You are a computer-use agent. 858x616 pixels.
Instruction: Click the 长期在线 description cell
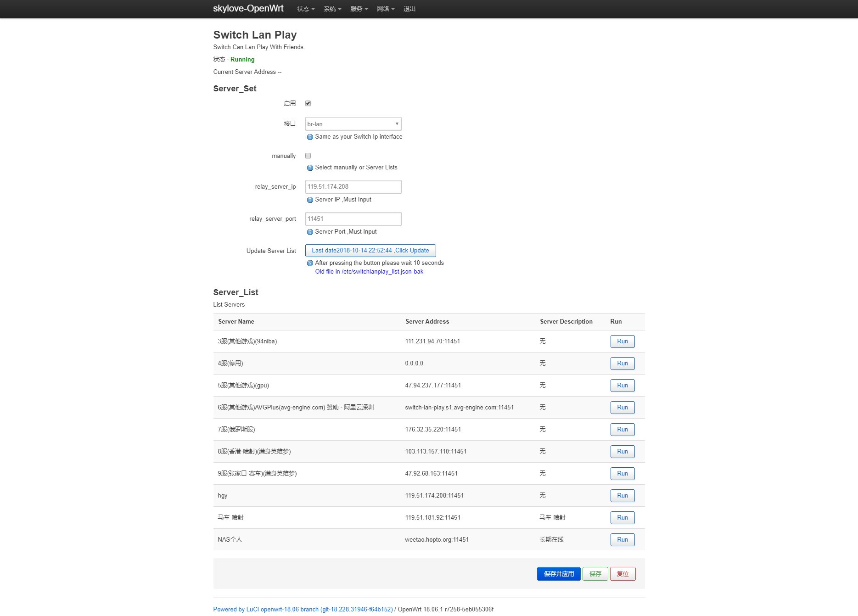[x=551, y=540]
